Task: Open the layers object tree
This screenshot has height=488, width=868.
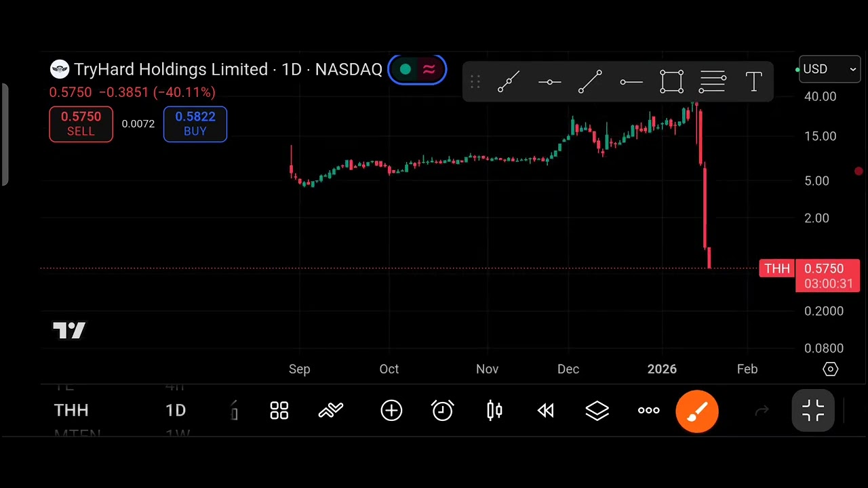Action: (597, 410)
